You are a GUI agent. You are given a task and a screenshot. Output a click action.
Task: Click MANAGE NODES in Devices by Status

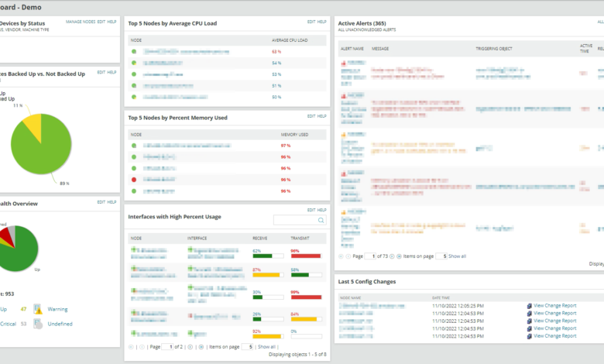click(x=81, y=22)
